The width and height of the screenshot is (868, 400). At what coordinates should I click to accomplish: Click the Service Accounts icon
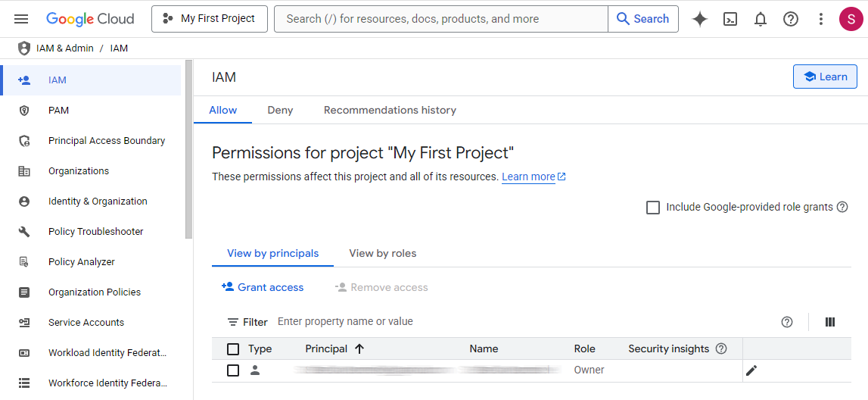pos(23,323)
